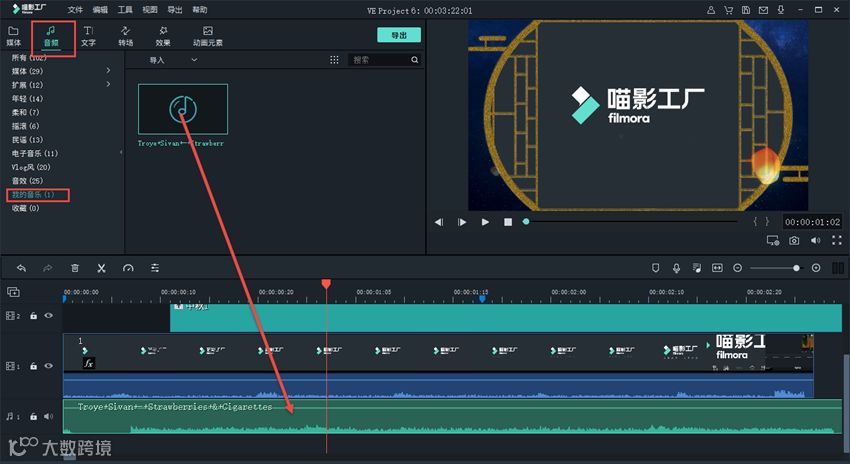Split clip with scissors icon

click(101, 268)
